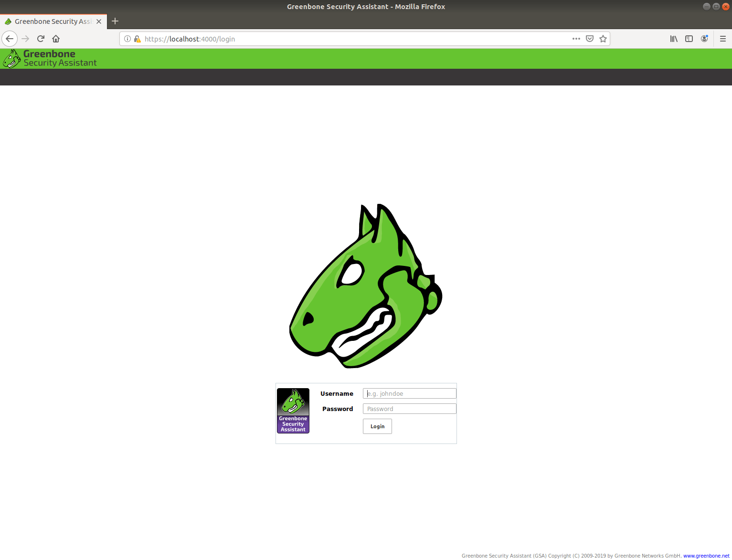Toggle the browser sidebar open
The height and width of the screenshot is (560, 732).
coord(689,39)
